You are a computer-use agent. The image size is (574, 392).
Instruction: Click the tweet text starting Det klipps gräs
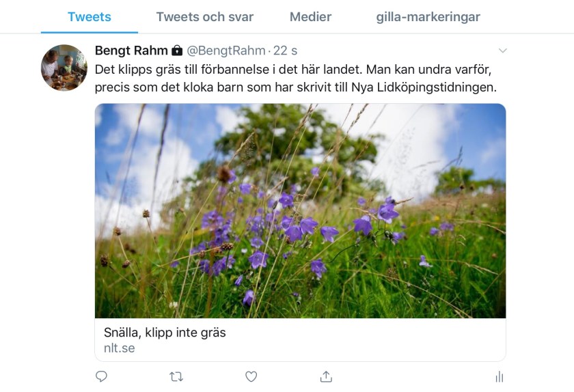(x=205, y=70)
